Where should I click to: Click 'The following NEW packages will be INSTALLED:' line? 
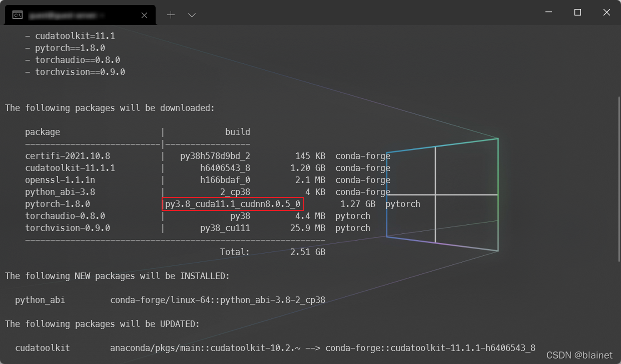pos(118,276)
